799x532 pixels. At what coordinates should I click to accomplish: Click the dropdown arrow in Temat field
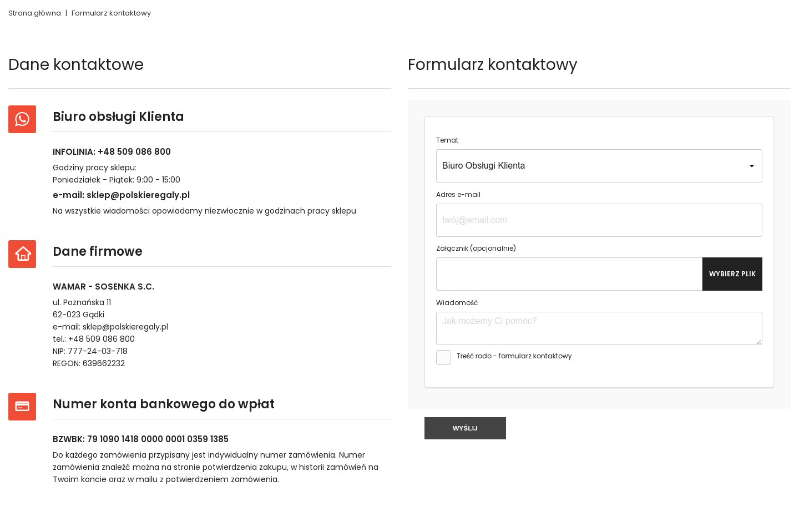click(x=751, y=166)
